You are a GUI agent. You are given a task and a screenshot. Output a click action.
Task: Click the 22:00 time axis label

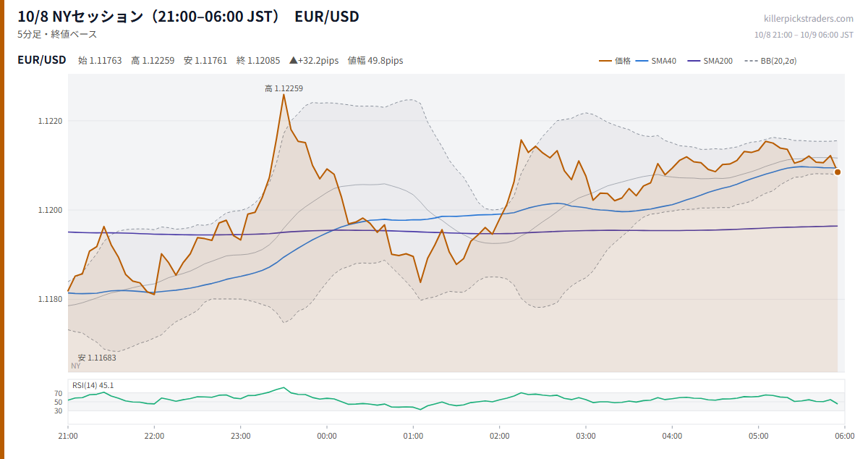(x=154, y=436)
